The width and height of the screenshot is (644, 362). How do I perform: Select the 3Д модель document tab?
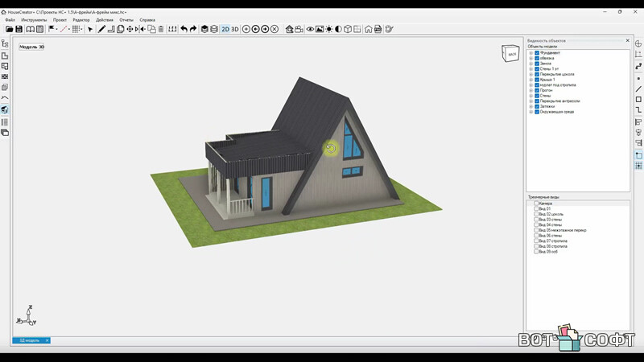tap(29, 340)
